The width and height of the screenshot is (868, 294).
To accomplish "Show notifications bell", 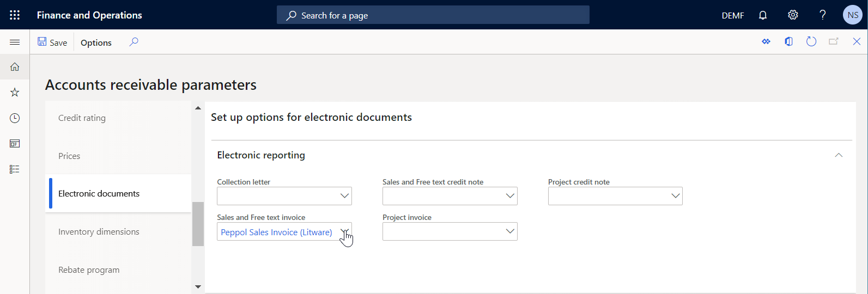I will pyautogui.click(x=763, y=15).
